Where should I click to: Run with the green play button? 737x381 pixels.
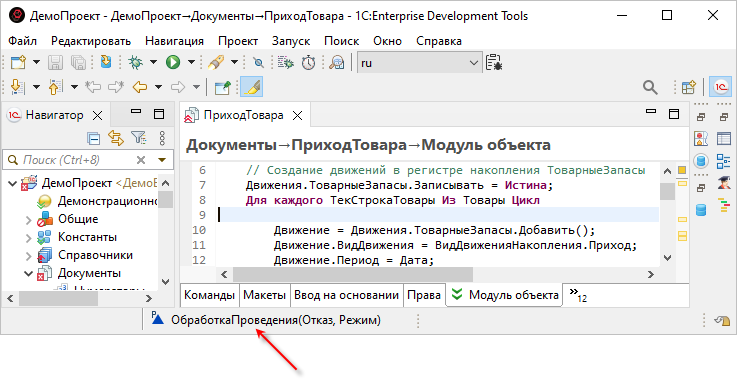[x=173, y=62]
